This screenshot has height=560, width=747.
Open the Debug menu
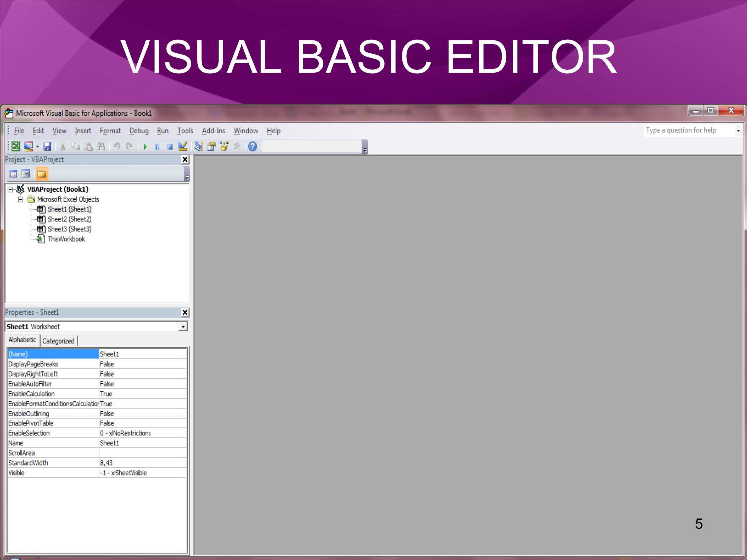(139, 131)
